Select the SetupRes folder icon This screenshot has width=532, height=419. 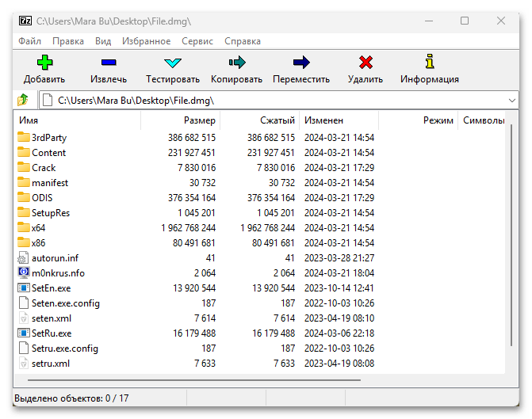[x=24, y=212]
